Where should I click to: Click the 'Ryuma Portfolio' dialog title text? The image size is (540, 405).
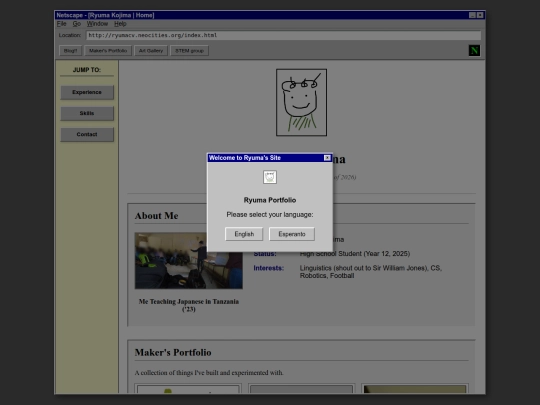tap(270, 200)
